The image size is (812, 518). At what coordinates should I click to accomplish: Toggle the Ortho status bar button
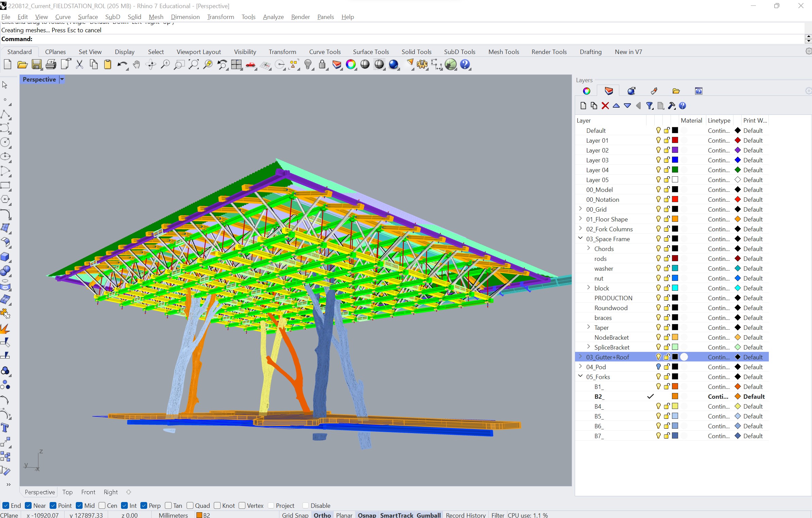click(x=322, y=515)
